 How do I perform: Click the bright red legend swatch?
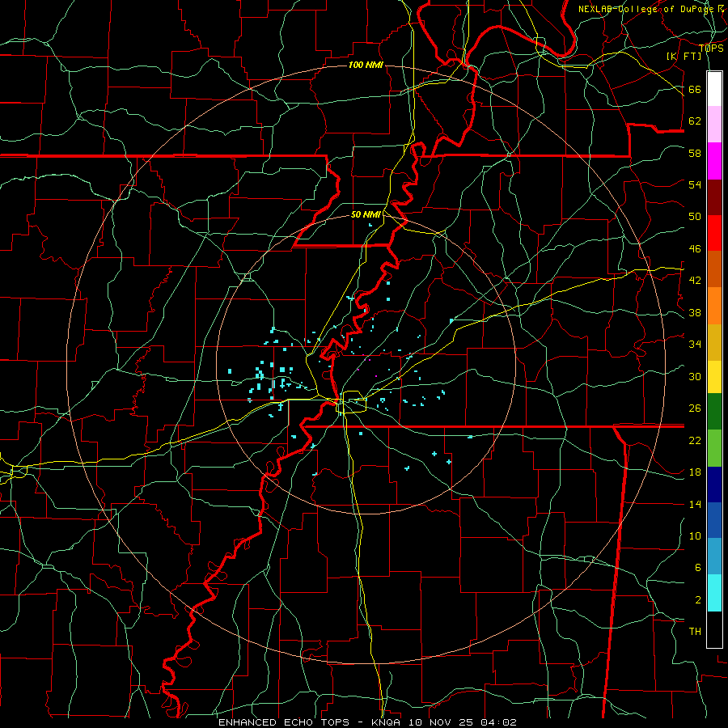click(x=714, y=233)
